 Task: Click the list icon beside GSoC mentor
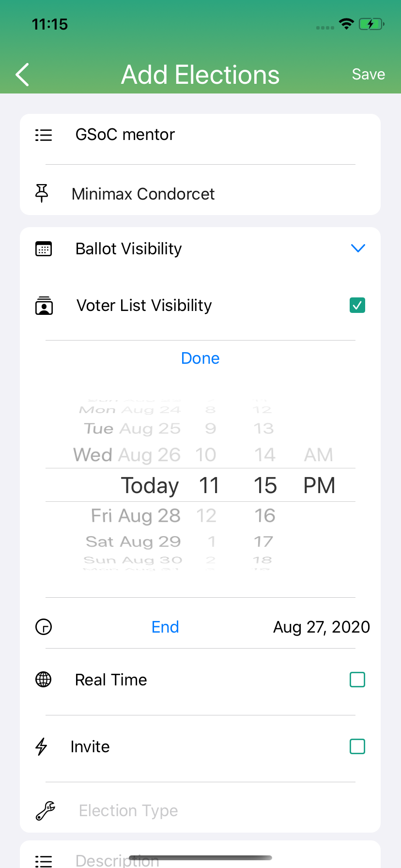click(x=44, y=135)
